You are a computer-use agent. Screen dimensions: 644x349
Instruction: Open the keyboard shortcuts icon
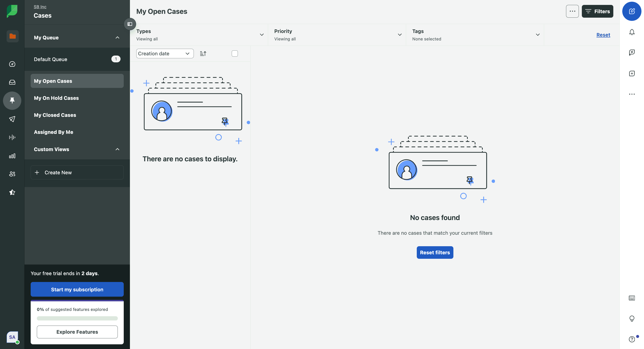tap(631, 298)
